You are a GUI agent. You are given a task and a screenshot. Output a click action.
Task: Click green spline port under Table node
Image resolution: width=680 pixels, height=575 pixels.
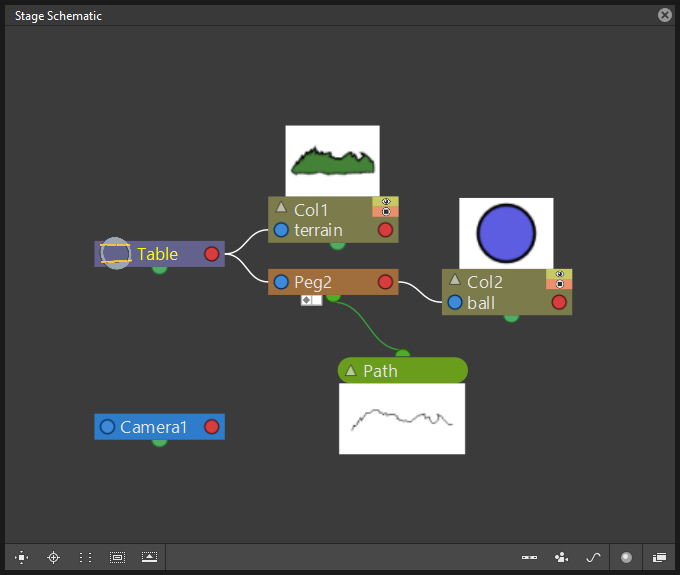click(160, 269)
